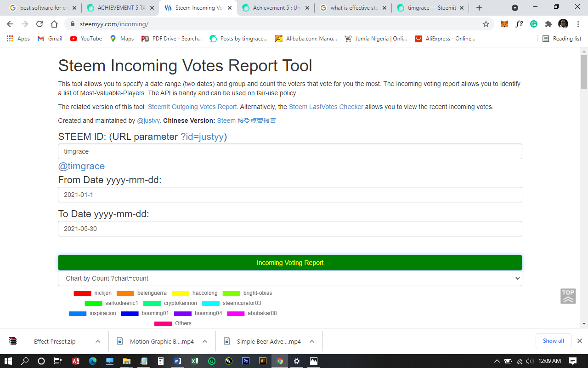Click the red swatch next to nickjon
The image size is (588, 368).
point(81,293)
